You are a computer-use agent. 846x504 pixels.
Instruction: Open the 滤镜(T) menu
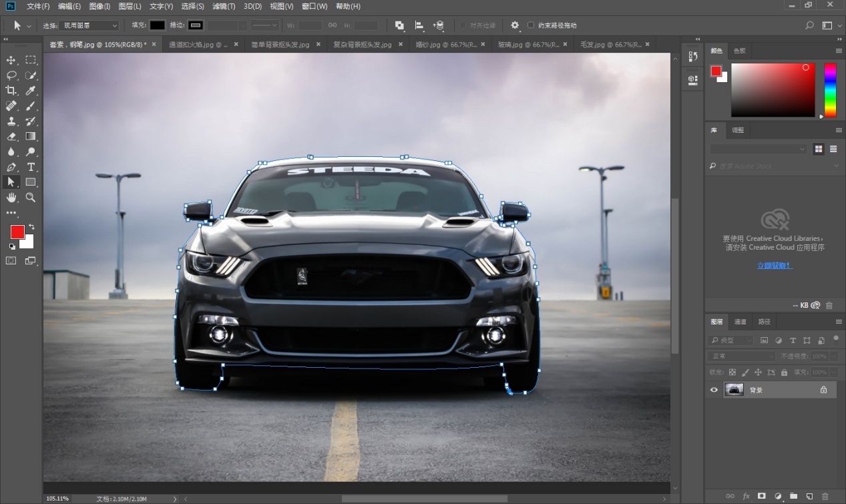pos(224,6)
